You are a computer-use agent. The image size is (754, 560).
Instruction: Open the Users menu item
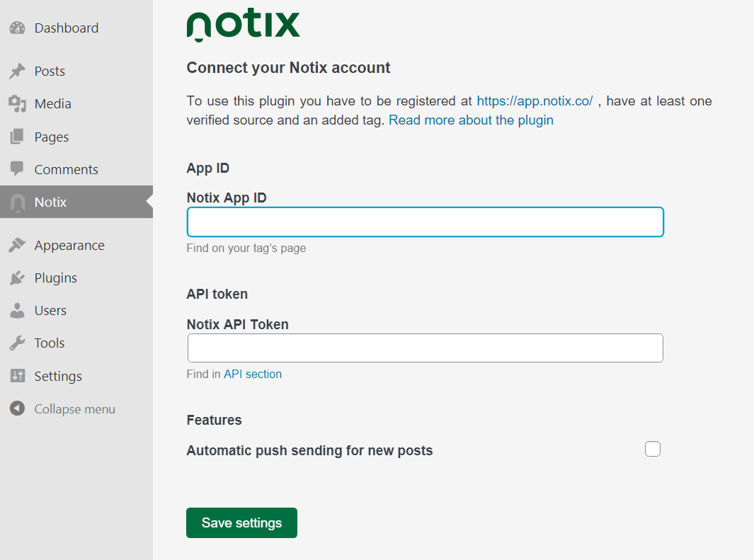pos(50,311)
